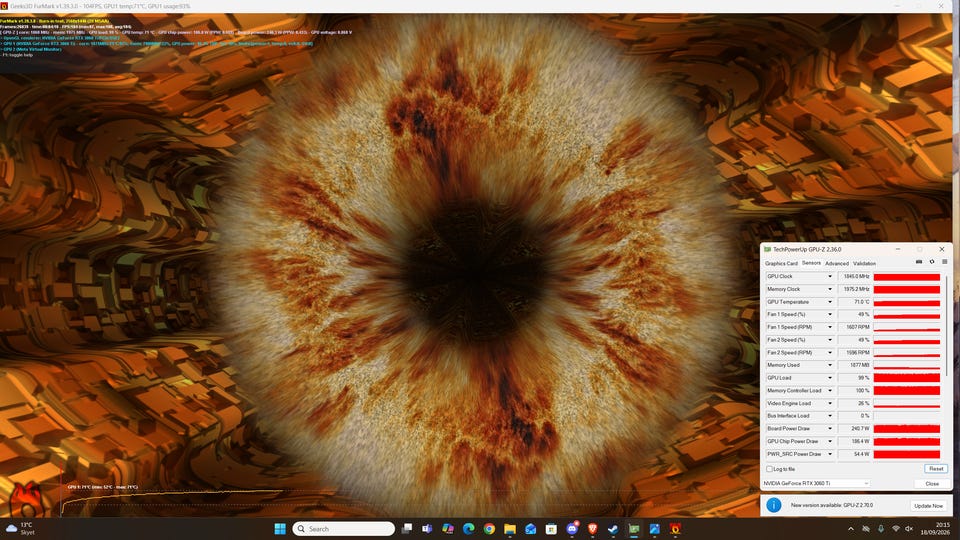Click the Reset button in GPU-Z

pos(936,469)
